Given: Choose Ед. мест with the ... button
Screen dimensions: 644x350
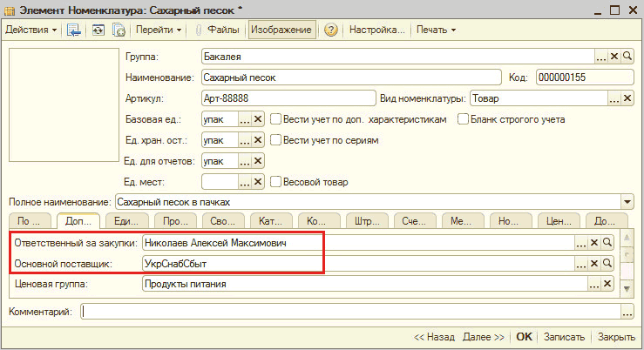Looking at the screenshot, I should pyautogui.click(x=244, y=182).
